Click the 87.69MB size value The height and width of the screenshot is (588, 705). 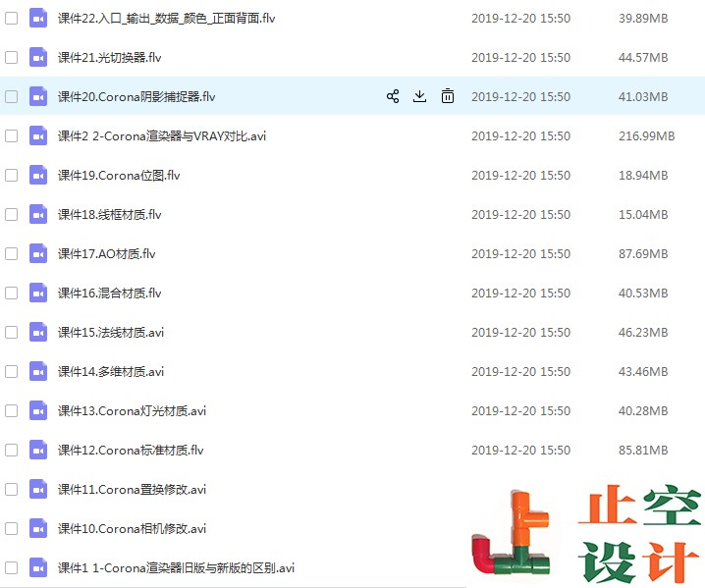(x=643, y=253)
